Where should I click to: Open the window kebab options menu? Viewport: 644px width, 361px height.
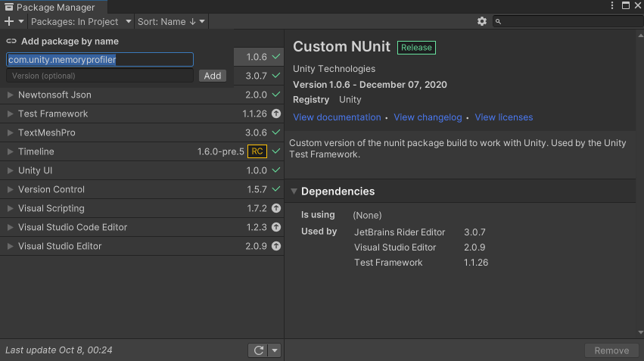coord(612,5)
